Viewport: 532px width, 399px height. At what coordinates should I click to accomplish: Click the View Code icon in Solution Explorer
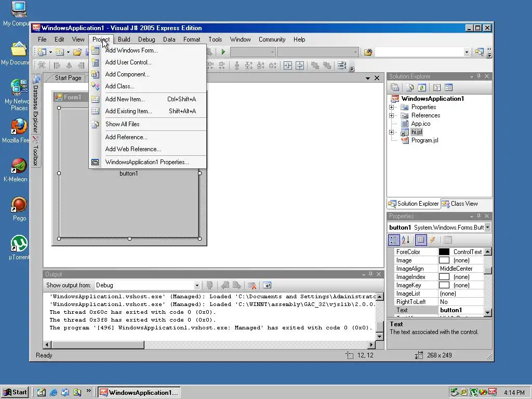[437, 87]
